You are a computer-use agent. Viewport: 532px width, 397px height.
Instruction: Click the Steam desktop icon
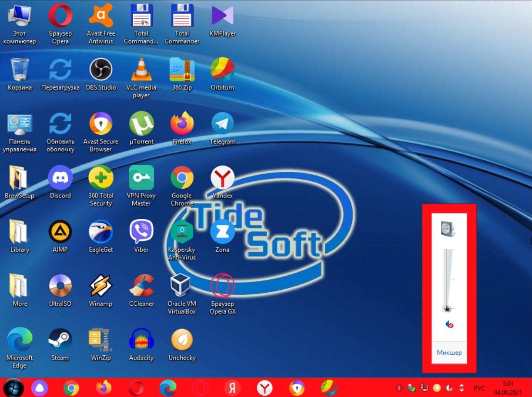pos(60,340)
